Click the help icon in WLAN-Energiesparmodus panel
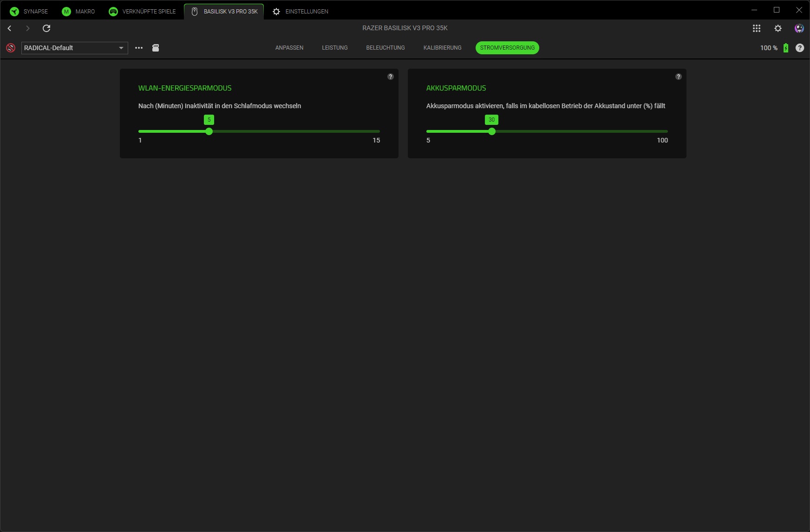This screenshot has width=810, height=532. tap(391, 77)
